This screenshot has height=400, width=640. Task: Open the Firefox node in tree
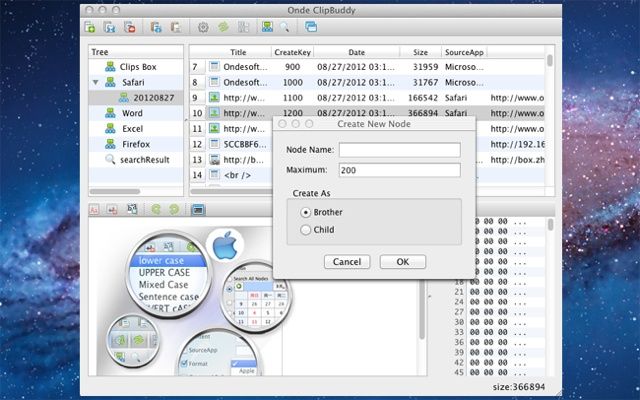coord(137,144)
